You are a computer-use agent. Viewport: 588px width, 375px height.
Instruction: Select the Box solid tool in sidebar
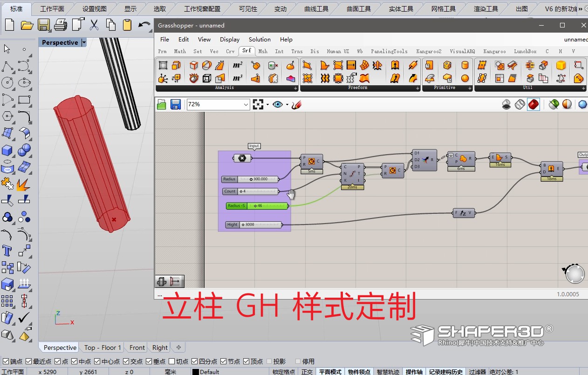tap(7, 150)
